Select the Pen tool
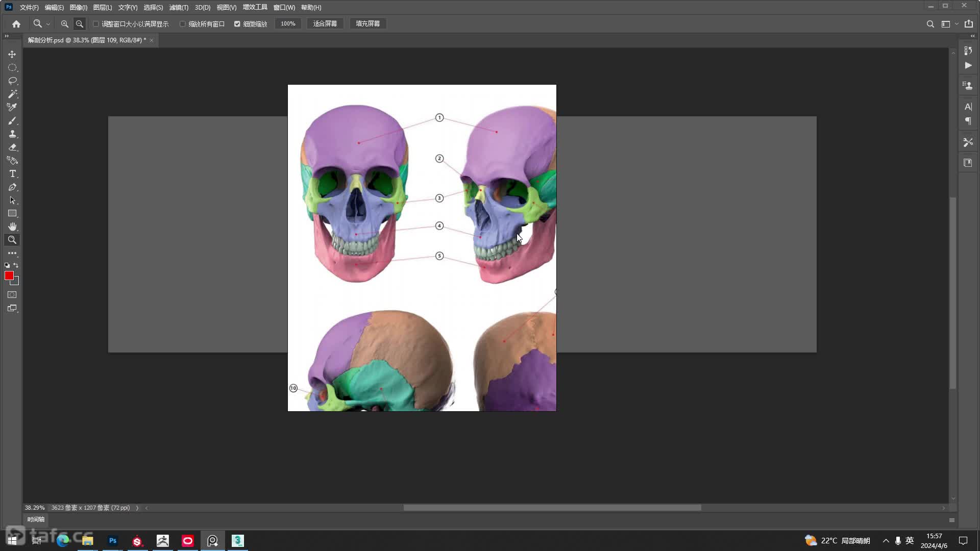Viewport: 980px width, 551px height. point(12,187)
